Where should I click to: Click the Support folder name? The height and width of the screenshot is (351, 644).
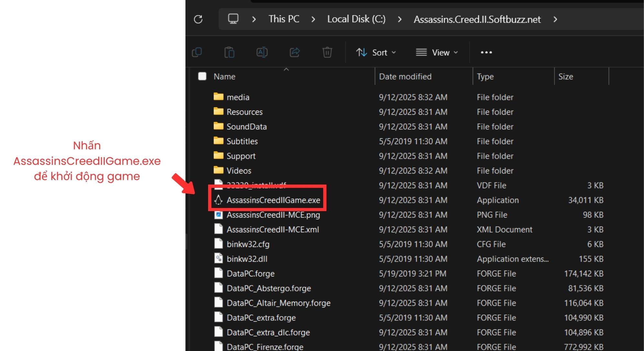click(x=241, y=156)
